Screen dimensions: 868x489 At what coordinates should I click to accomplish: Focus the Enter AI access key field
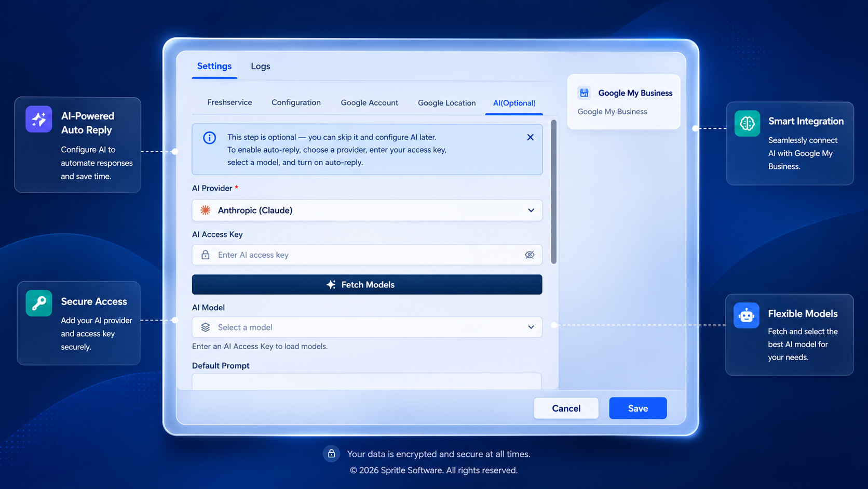367,255
